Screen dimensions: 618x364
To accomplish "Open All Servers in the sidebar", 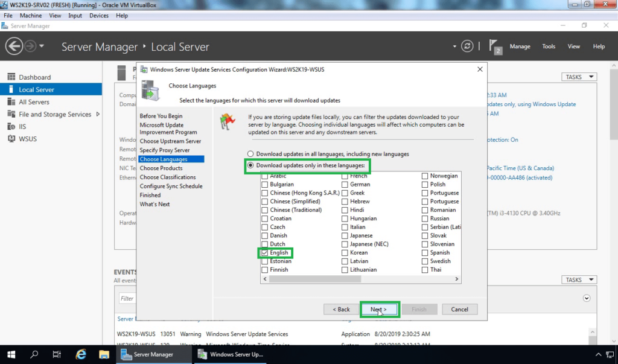I will [x=34, y=102].
